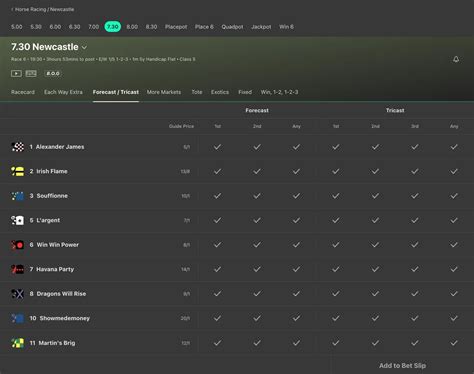This screenshot has width=474, height=374.
Task: Click the horse name Martin's Brig
Action: point(57,343)
